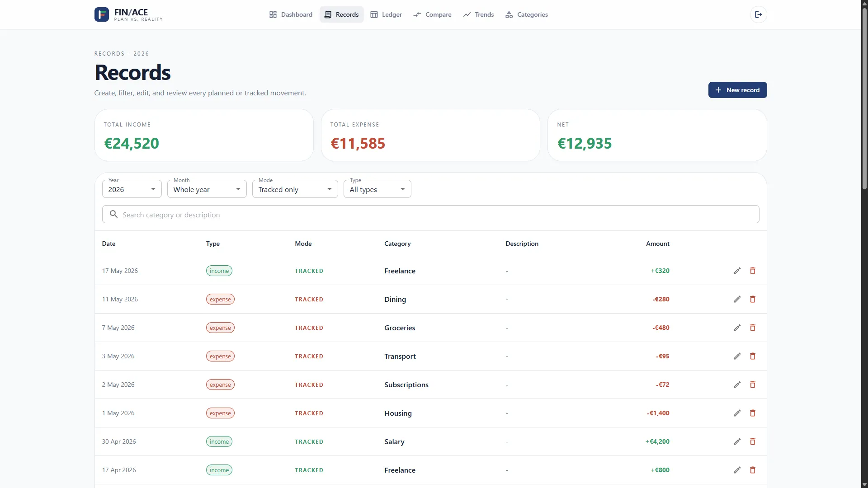Create a new record with New record button
This screenshot has width=868, height=488.
737,90
